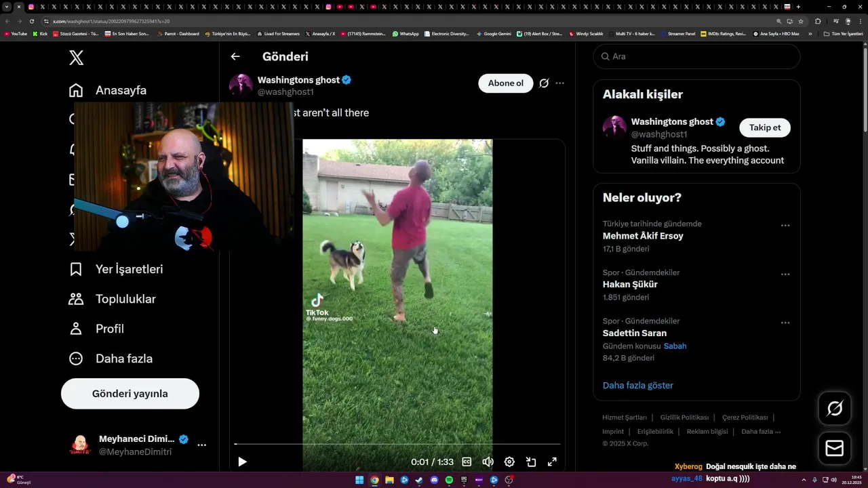Open the floating Grok button
The width and height of the screenshot is (868, 488).
(x=835, y=409)
